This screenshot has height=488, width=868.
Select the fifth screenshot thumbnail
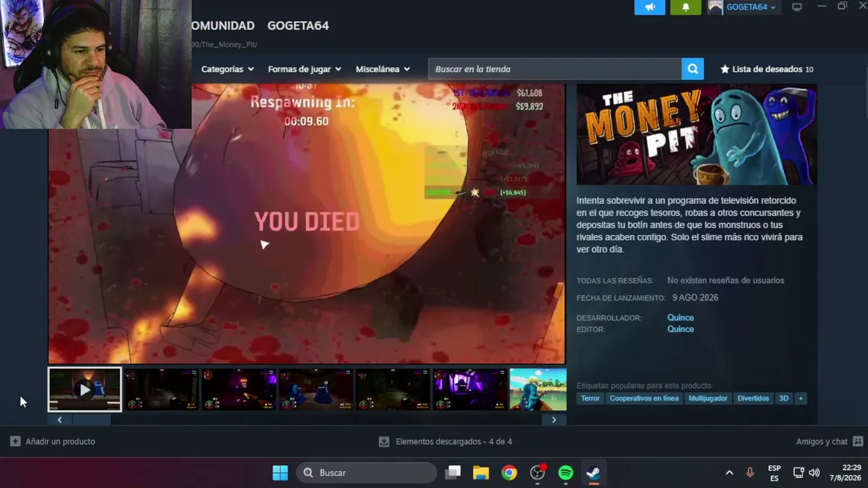click(393, 390)
